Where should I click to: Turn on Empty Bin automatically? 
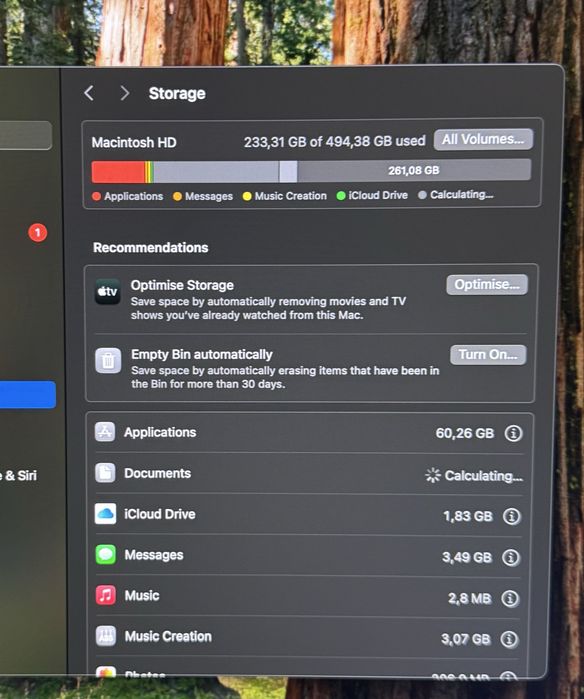pyautogui.click(x=488, y=355)
